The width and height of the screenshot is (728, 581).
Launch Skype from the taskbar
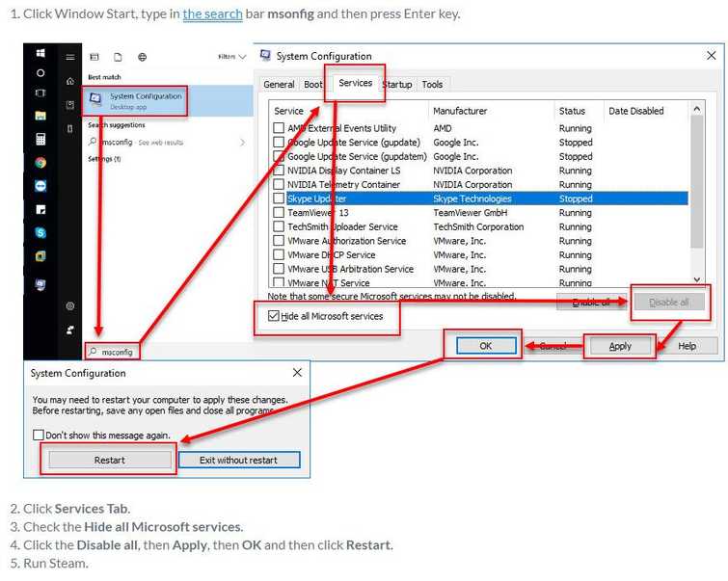coord(40,232)
